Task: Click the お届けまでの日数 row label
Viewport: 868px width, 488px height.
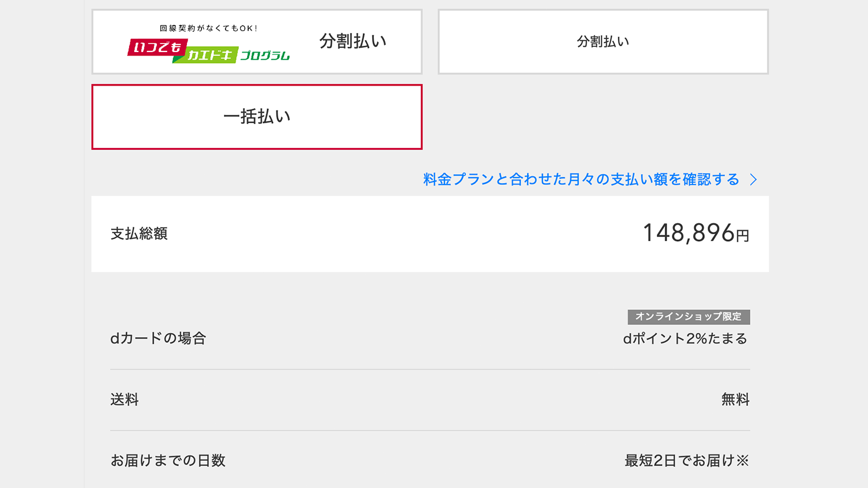Action: (x=168, y=461)
